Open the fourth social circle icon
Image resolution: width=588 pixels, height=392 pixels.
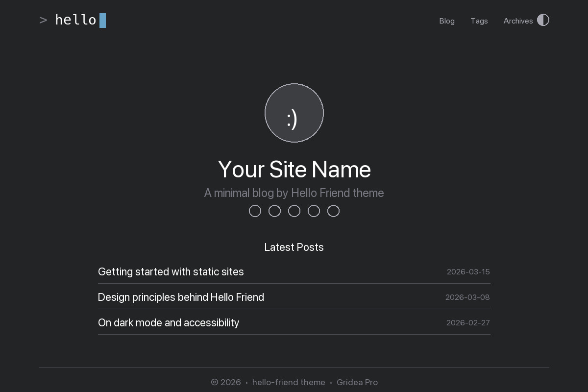point(314,211)
